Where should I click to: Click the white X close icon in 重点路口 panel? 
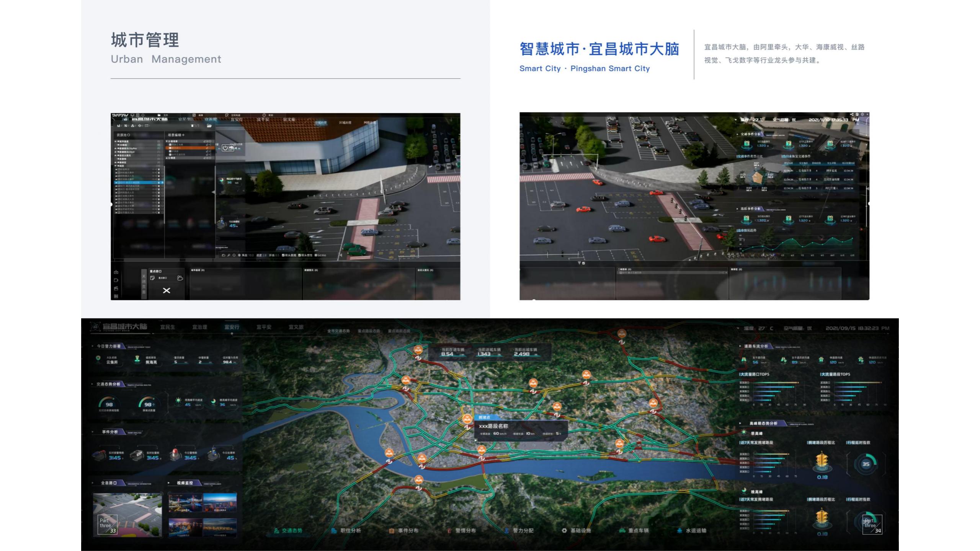coord(167,291)
